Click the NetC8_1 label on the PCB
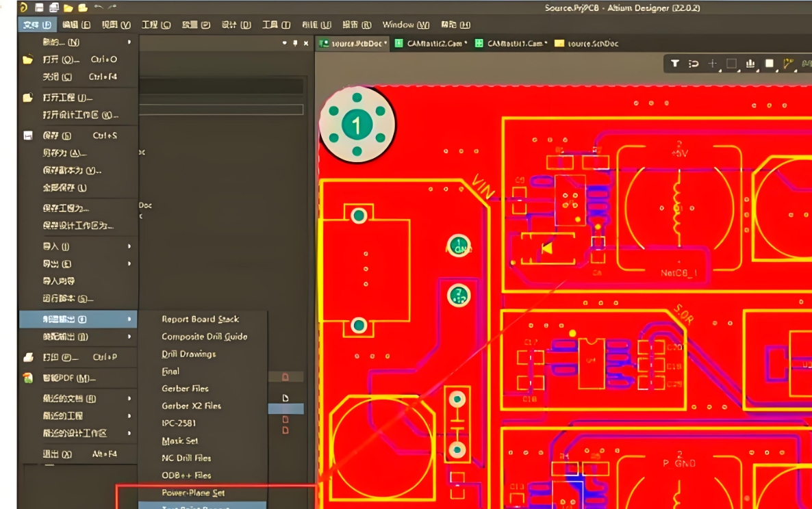Viewport: 812px width, 509px height. click(678, 272)
